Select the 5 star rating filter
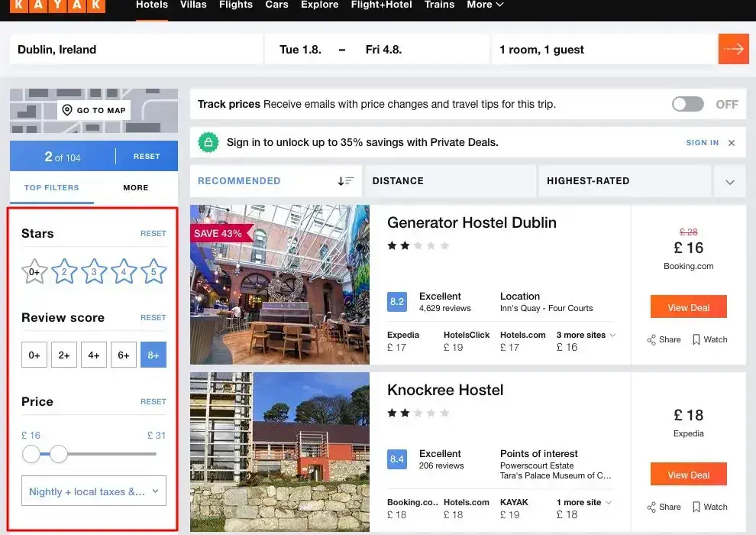 (153, 271)
